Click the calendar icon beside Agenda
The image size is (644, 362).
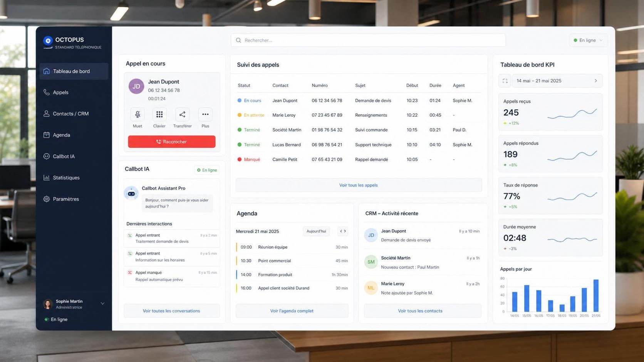47,135
